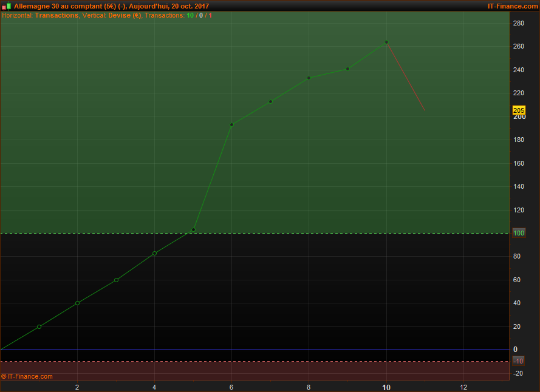Select the data point at transaction 10
The height and width of the screenshot is (392, 540).
point(386,42)
